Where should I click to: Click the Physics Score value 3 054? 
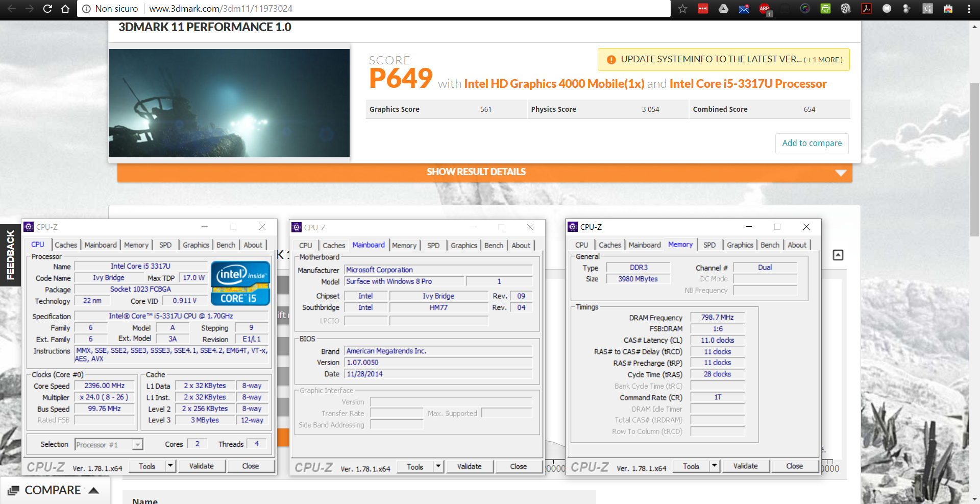650,109
